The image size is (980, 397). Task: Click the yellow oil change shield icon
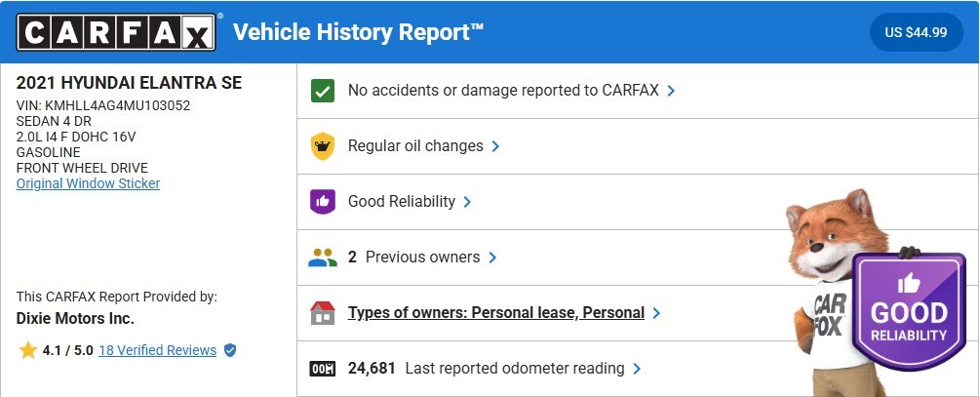coord(322,146)
